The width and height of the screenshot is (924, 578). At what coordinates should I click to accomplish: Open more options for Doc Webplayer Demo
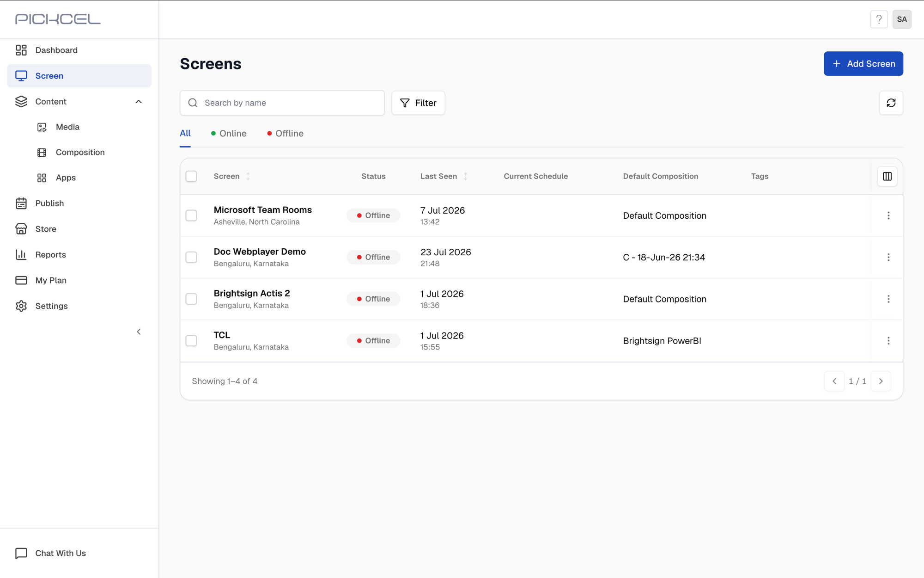888,257
